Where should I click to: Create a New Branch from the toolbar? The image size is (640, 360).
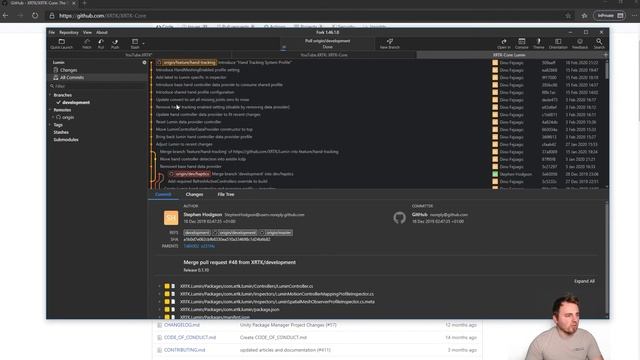tap(390, 44)
